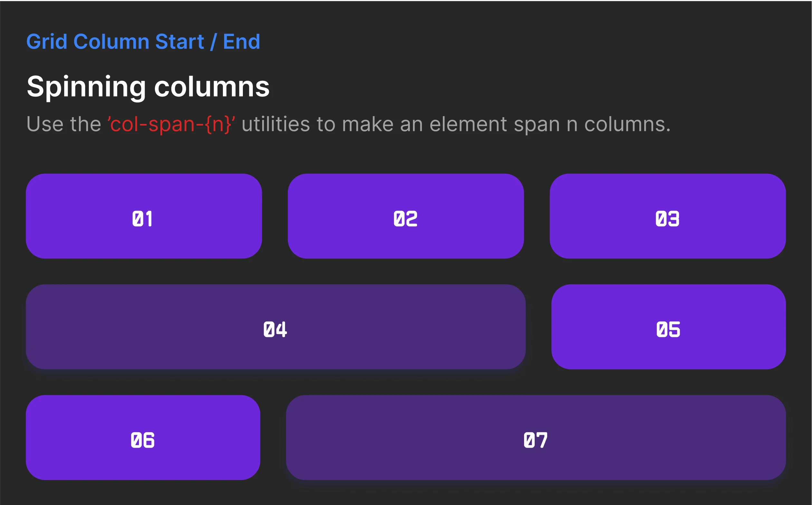Click the wide 07 spanning block
This screenshot has height=505, width=812.
click(x=536, y=437)
